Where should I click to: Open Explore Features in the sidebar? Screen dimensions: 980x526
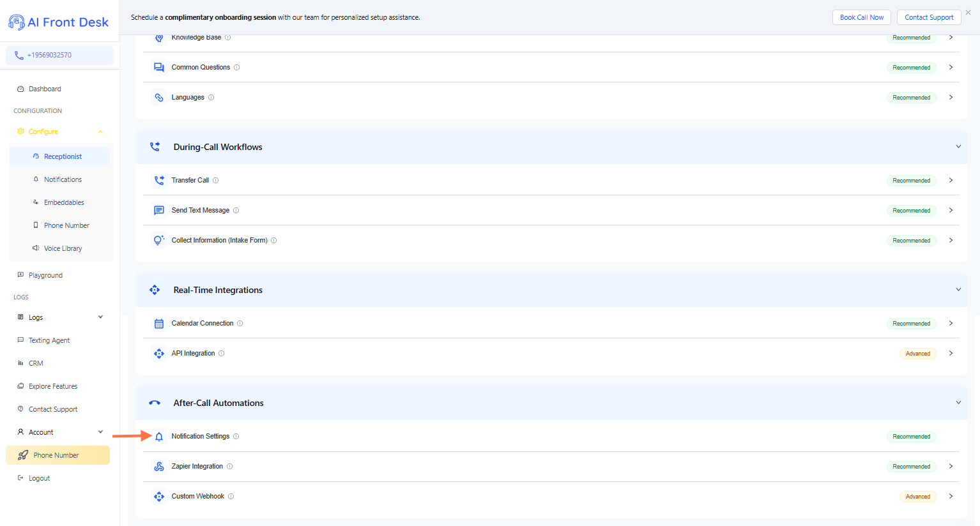click(47, 386)
